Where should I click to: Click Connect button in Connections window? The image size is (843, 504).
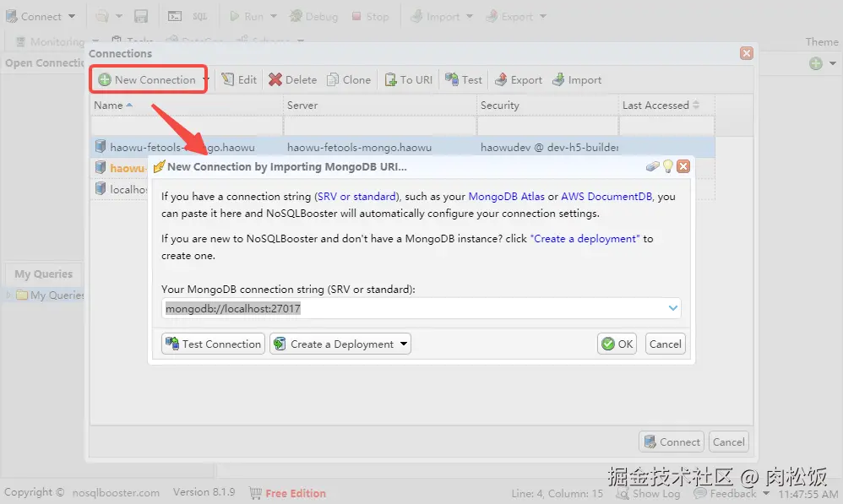672,442
